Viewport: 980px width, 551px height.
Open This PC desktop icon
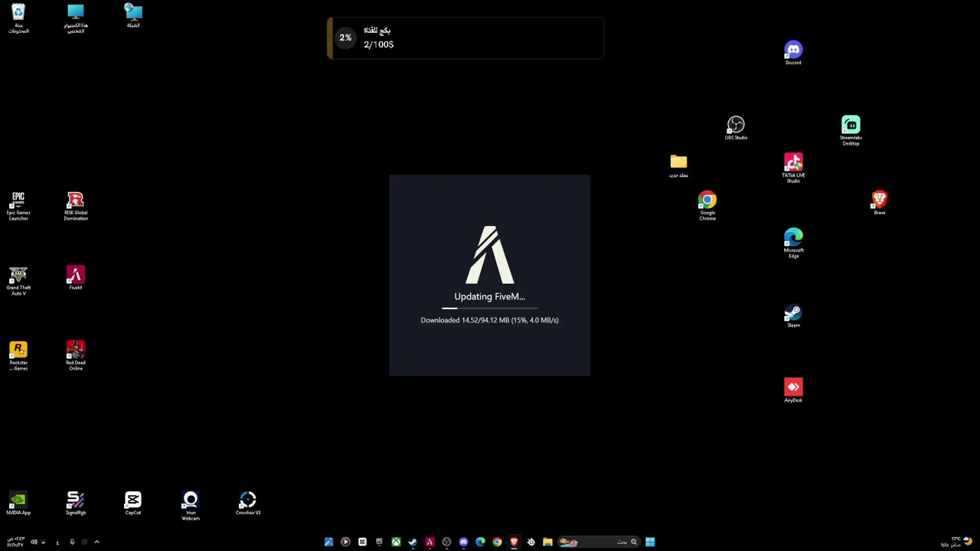(x=76, y=19)
